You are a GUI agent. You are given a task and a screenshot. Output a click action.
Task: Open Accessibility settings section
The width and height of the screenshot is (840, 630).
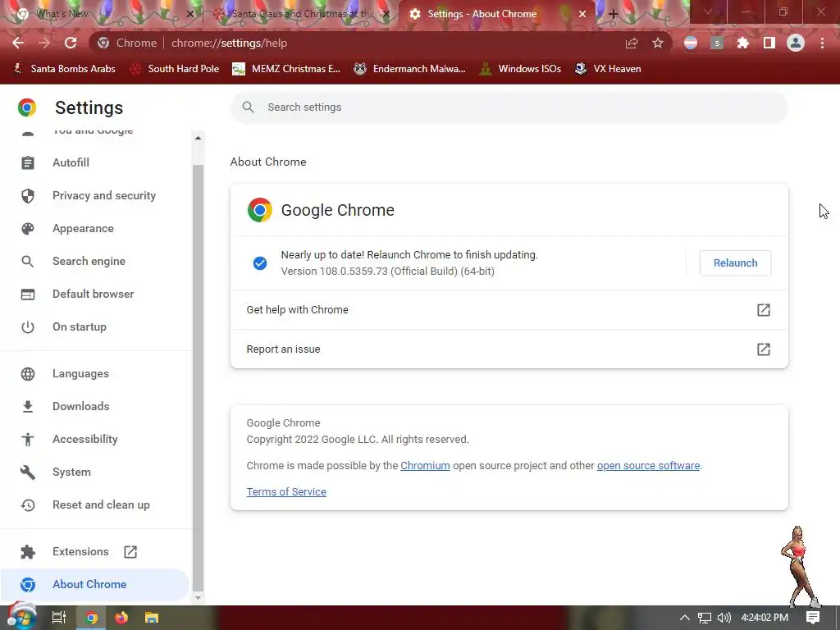[x=84, y=440]
